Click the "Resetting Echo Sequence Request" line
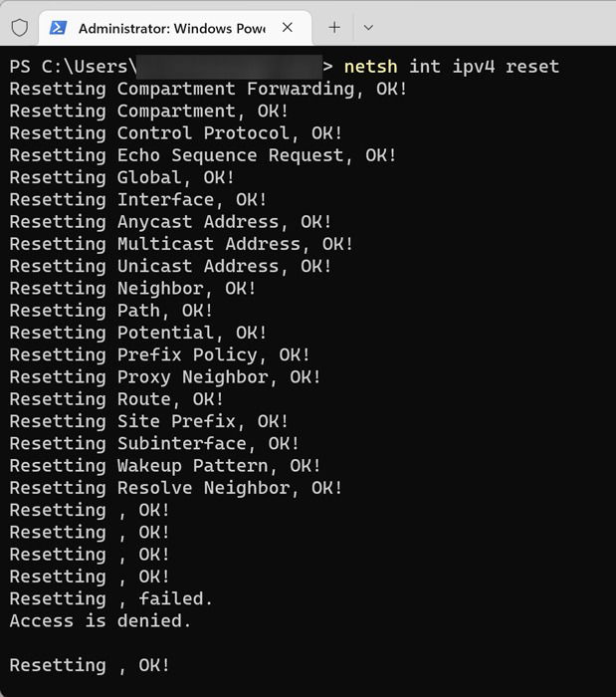The image size is (616, 697). coord(203,155)
